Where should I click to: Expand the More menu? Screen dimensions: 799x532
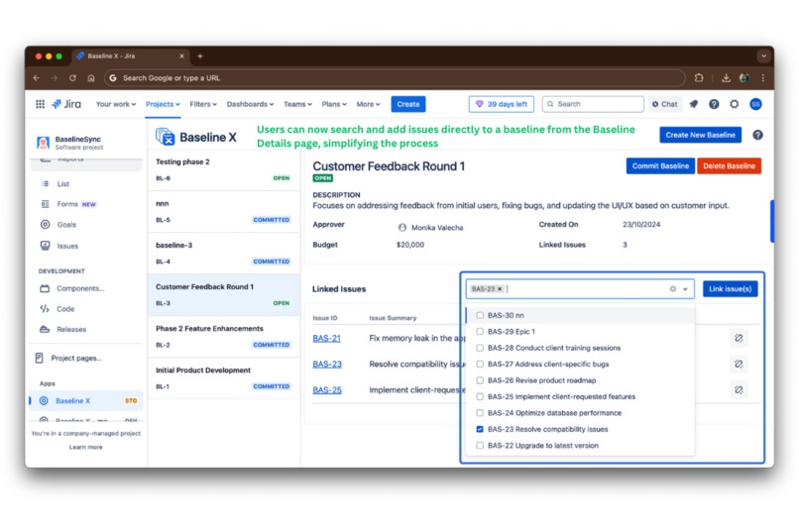click(x=368, y=104)
